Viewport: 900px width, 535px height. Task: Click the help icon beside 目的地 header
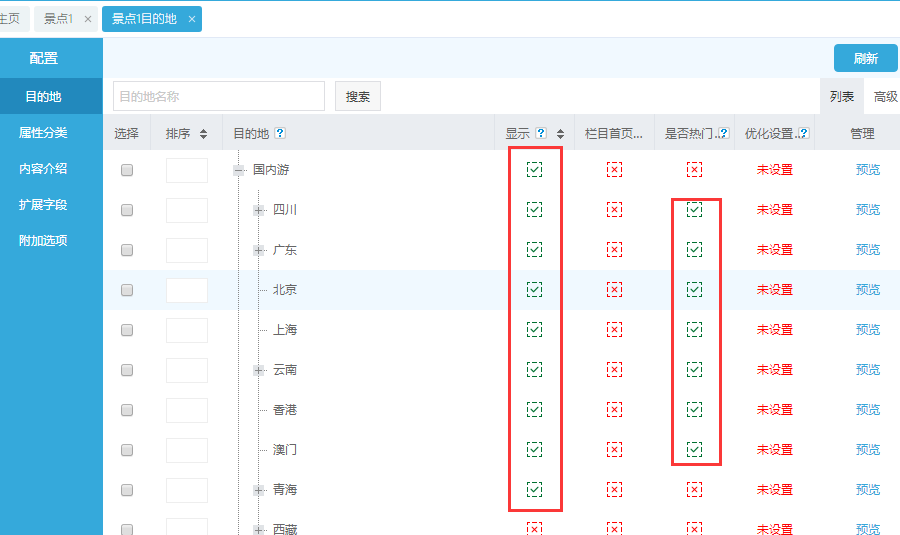[280, 134]
